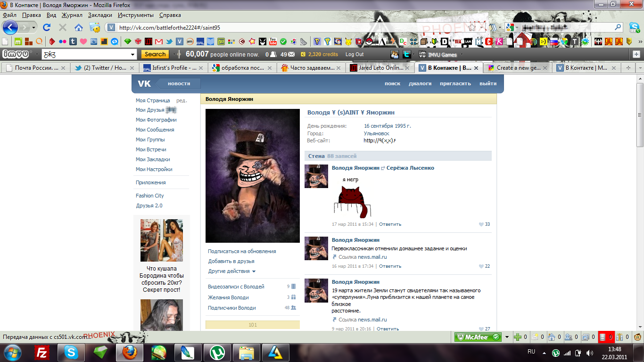644x362 pixels.
Task: Click the IMVU toolbar logo
Action: pyautogui.click(x=17, y=54)
